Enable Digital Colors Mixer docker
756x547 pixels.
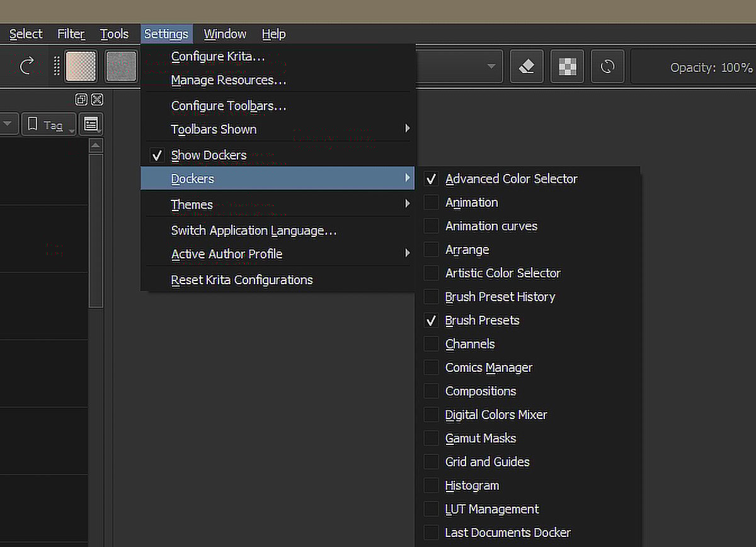click(x=528, y=415)
